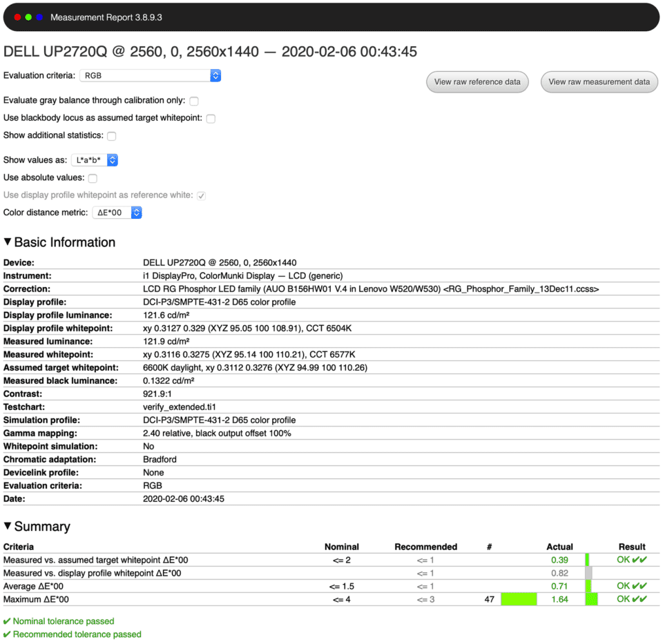Open the Evaluation criteria RGB dropdown
Image resolution: width=663 pixels, height=644 pixels.
150,76
